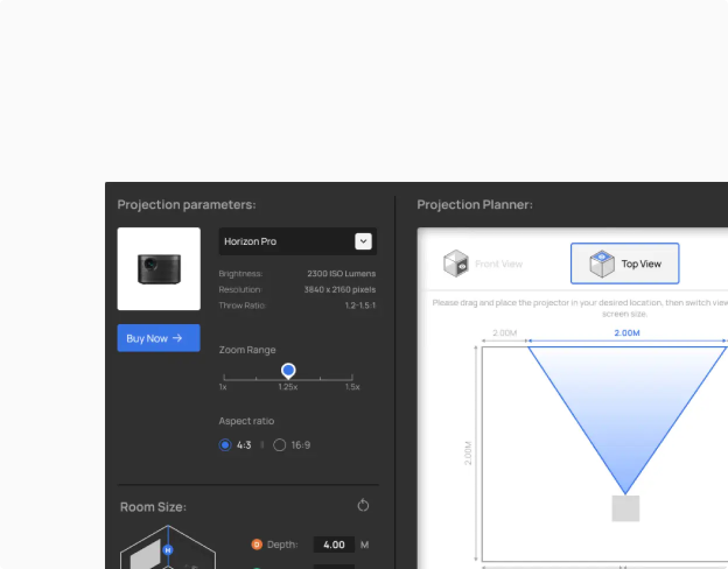Switch to the Front View tab
Viewport: 728px width, 569px height.
484,264
